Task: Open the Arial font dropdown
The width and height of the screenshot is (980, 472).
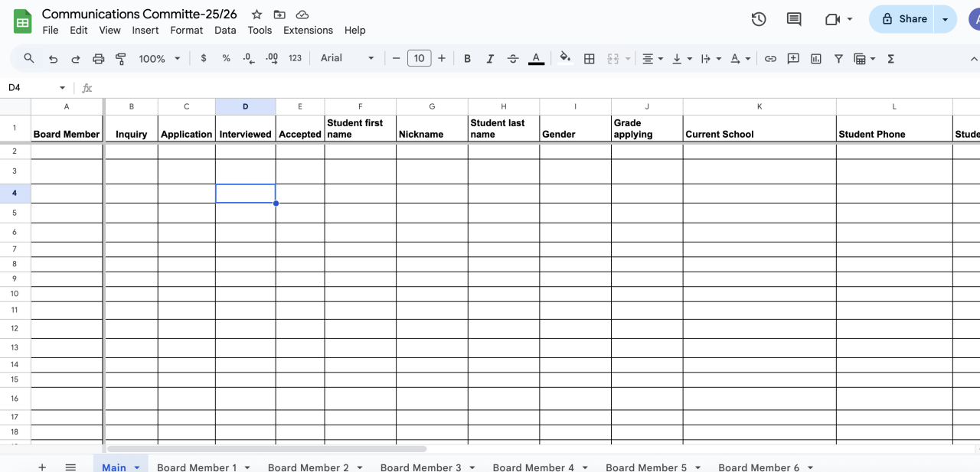Action: (348, 58)
